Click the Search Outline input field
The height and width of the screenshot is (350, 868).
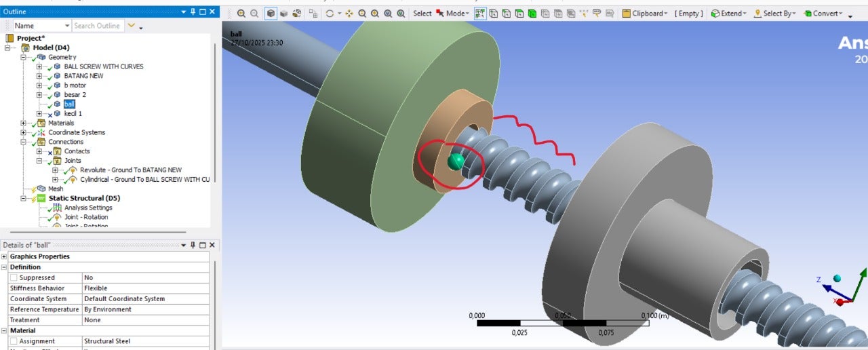[98, 26]
